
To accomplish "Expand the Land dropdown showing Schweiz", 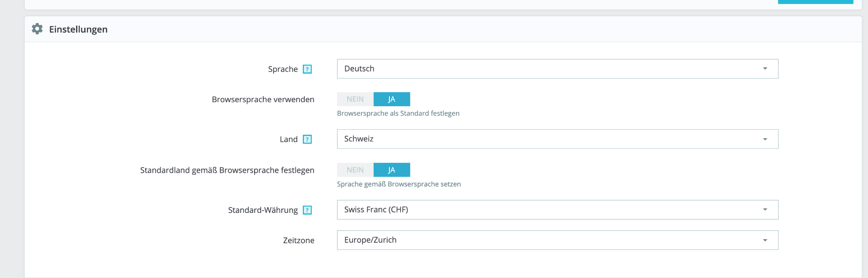I will coord(557,139).
